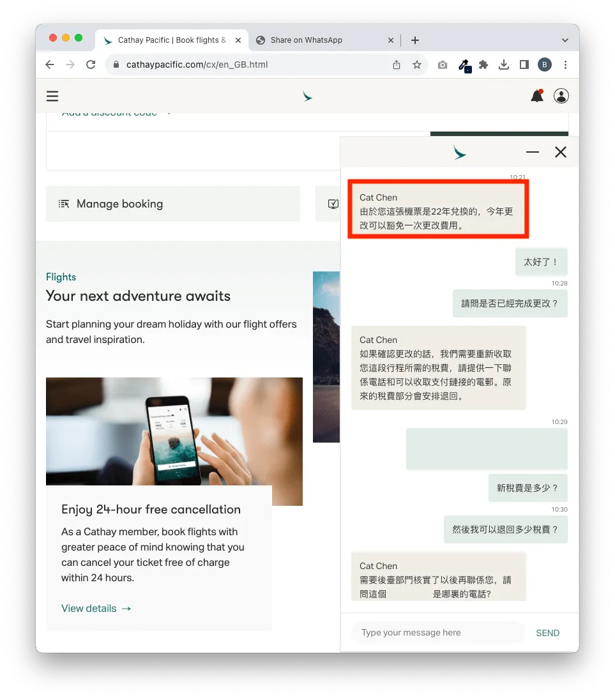This screenshot has width=615, height=700.
Task: Open the camera screenshot extension
Action: 443,65
